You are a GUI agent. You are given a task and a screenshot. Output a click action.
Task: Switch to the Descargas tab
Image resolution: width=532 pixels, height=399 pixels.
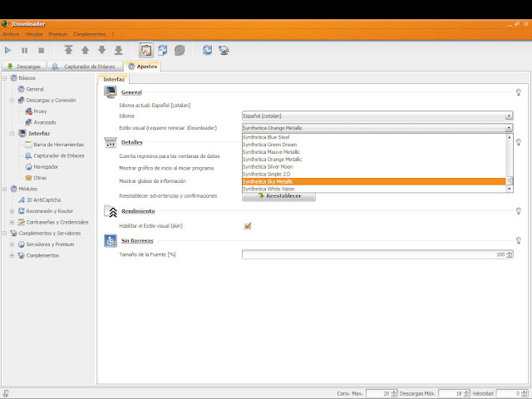(x=24, y=66)
